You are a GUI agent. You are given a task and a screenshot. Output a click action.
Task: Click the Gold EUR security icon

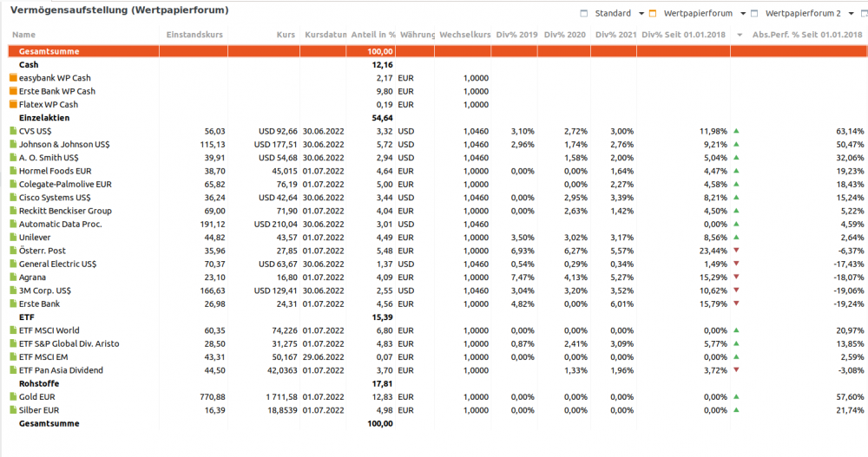click(13, 396)
